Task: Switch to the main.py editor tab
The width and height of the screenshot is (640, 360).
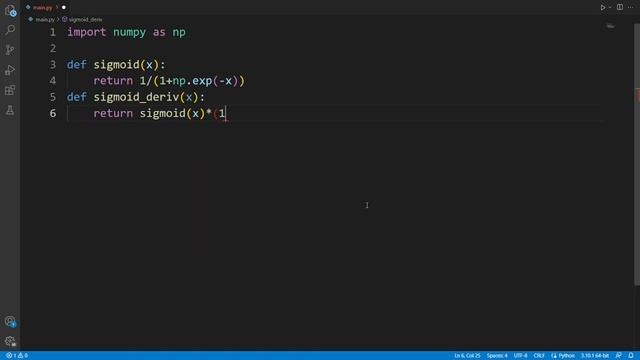Action: click(42, 7)
